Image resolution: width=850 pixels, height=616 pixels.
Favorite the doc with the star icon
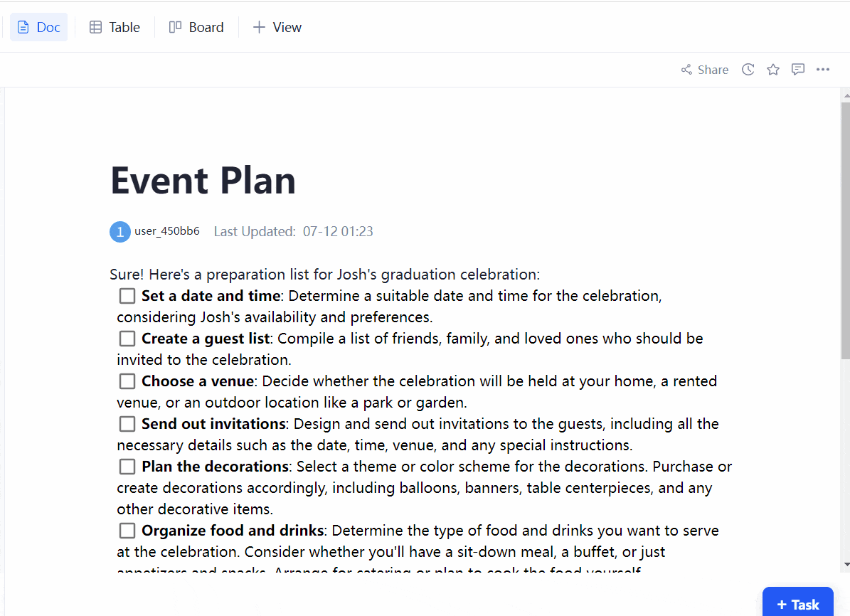(773, 70)
